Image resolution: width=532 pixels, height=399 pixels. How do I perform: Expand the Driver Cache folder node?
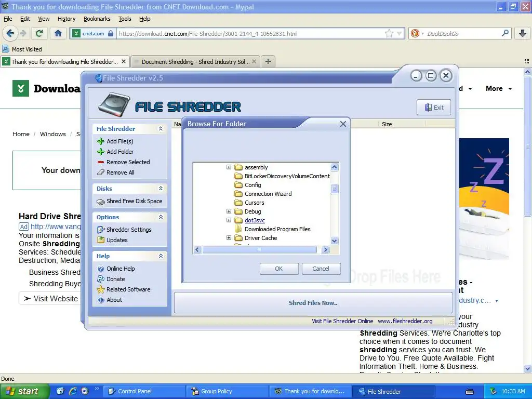[229, 238]
